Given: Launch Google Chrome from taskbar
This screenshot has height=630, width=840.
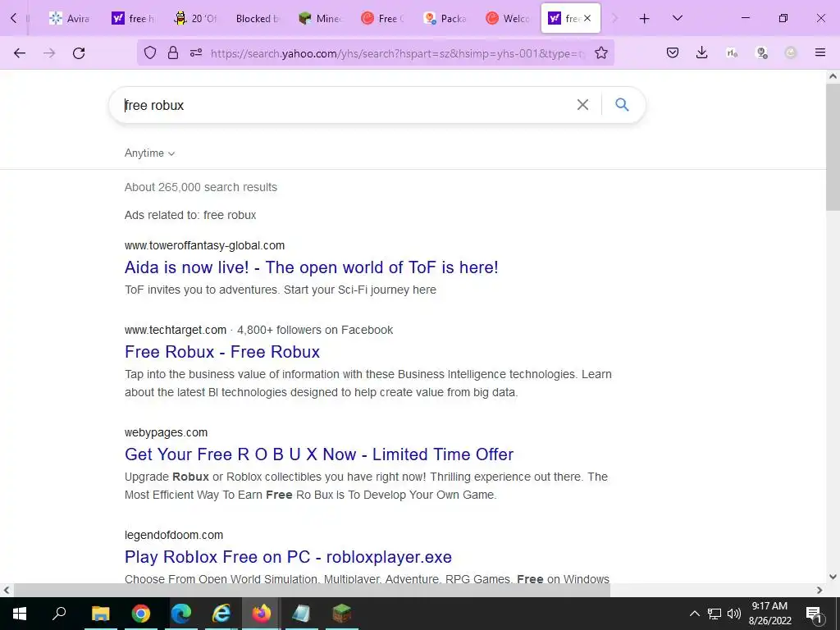Looking at the screenshot, I should coord(141,614).
